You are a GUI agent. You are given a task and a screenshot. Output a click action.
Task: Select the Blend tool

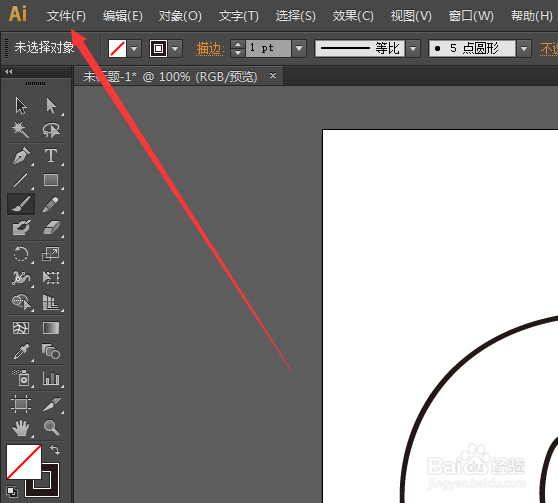[x=51, y=352]
